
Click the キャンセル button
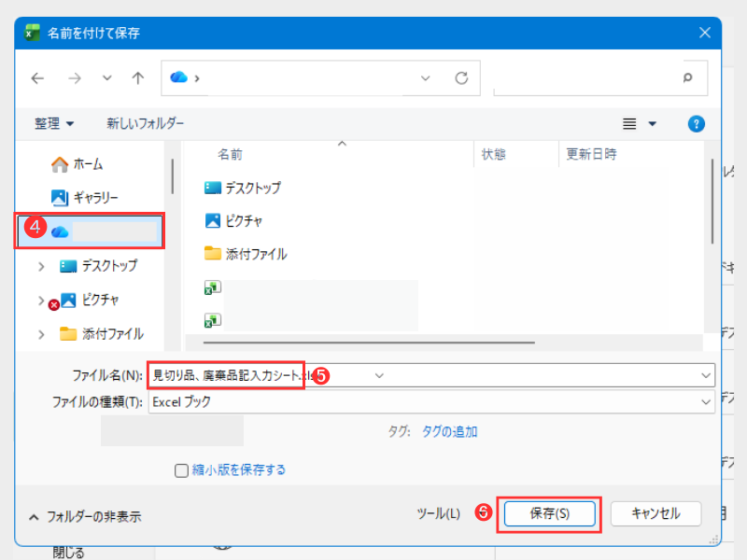[656, 513]
